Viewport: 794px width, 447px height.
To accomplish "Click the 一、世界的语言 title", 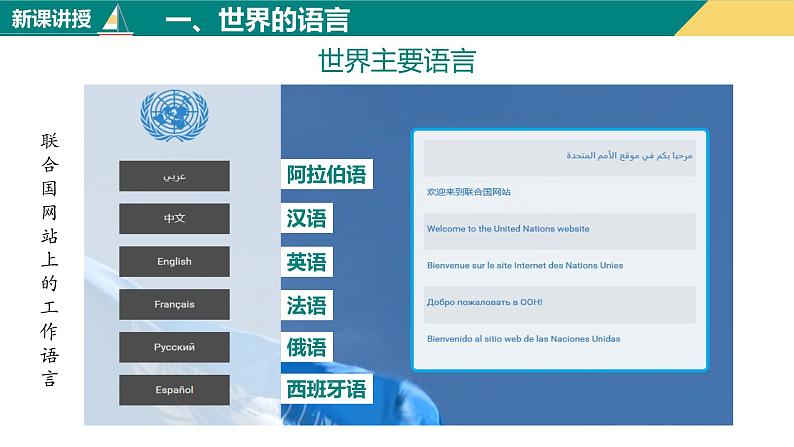I will coord(257,20).
